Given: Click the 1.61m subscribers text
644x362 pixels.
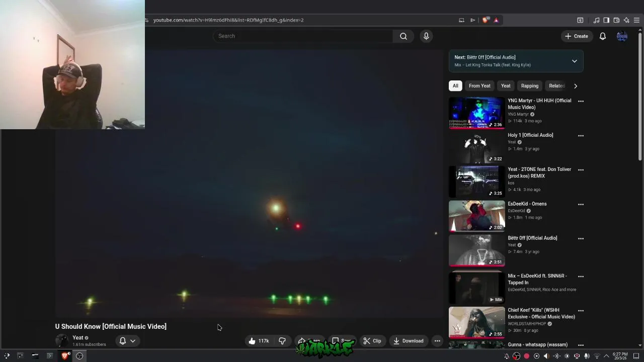Looking at the screenshot, I should 89,344.
